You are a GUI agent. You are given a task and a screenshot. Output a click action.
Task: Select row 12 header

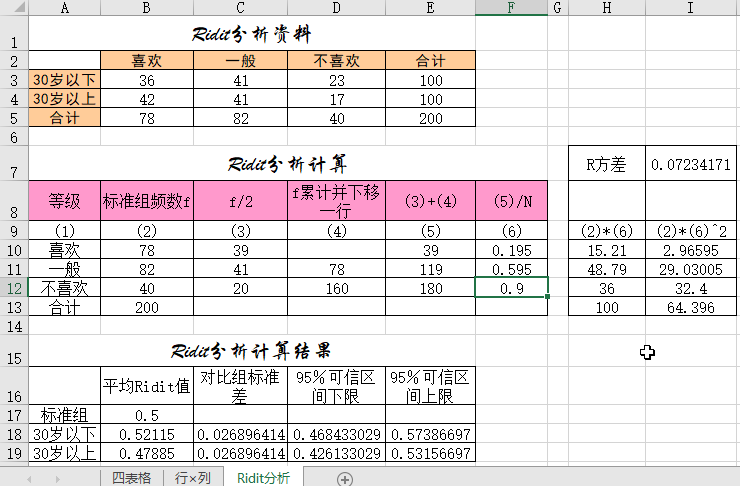(x=14, y=287)
